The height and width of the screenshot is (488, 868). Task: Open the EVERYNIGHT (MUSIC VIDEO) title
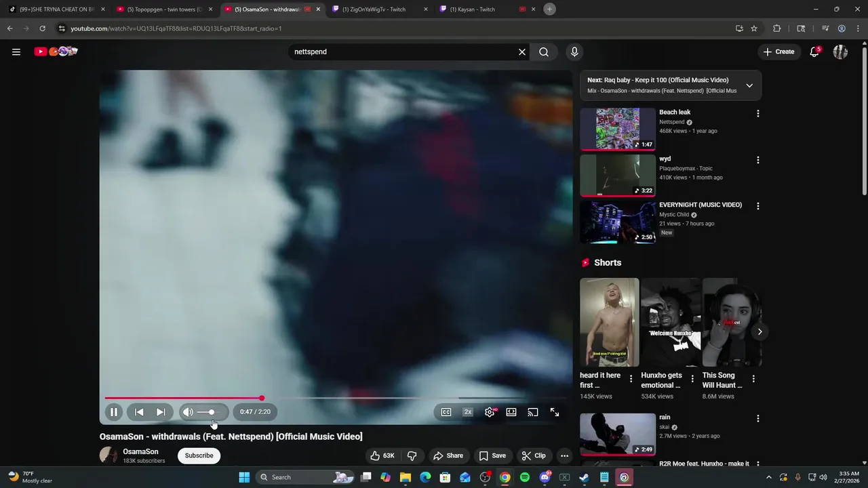701,205
